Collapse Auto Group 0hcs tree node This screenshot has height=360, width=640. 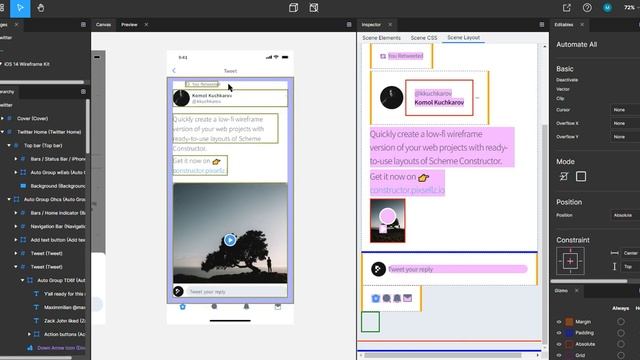9,199
